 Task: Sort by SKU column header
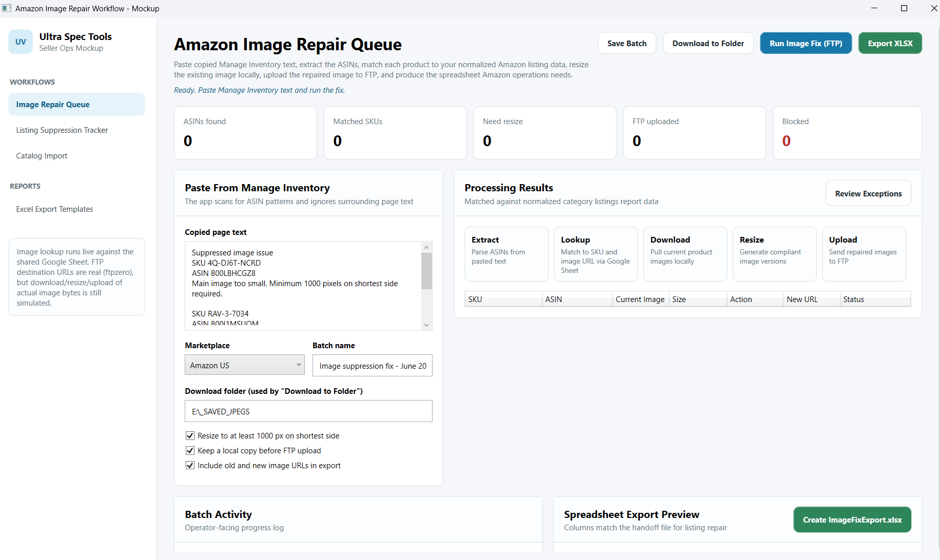click(503, 299)
